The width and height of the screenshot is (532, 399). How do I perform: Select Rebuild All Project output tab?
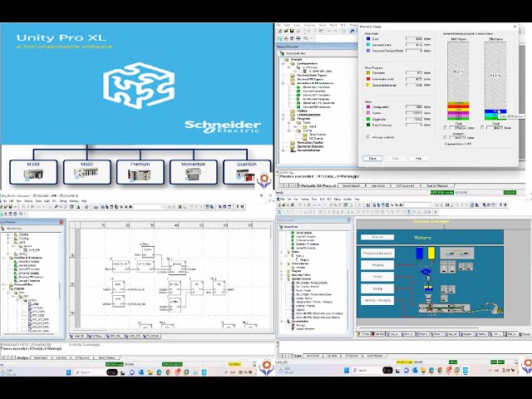tap(319, 185)
